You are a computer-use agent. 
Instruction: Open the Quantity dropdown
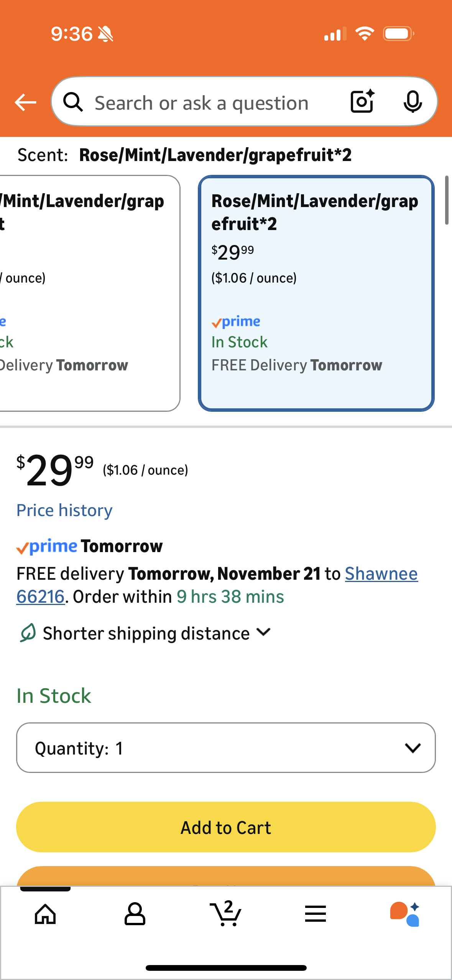[226, 748]
